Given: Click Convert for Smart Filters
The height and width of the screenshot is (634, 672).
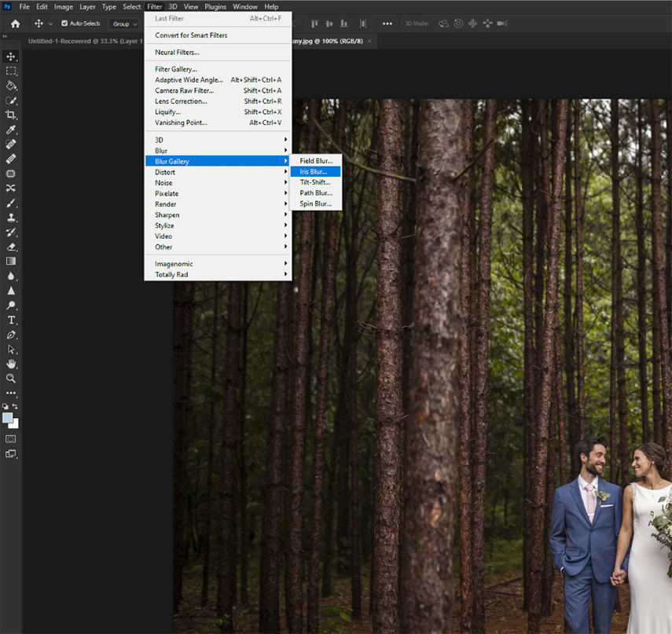Looking at the screenshot, I should (191, 35).
